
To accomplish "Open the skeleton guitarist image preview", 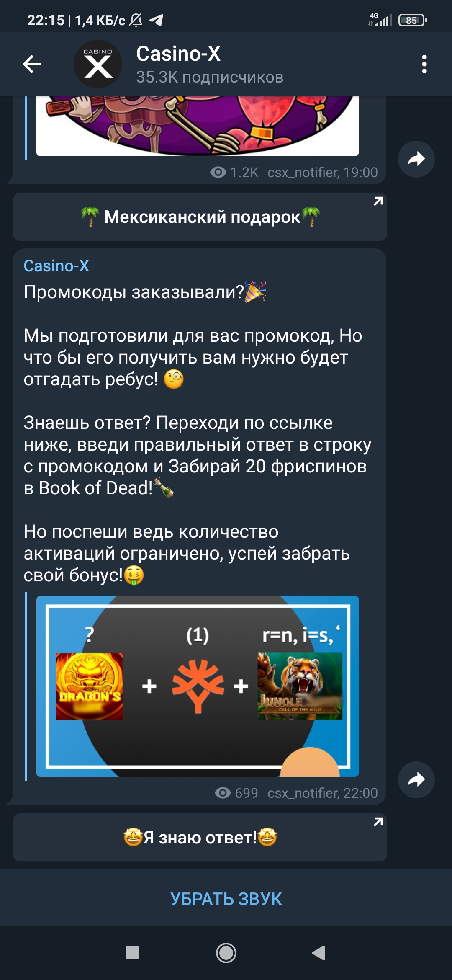I will point(198,126).
